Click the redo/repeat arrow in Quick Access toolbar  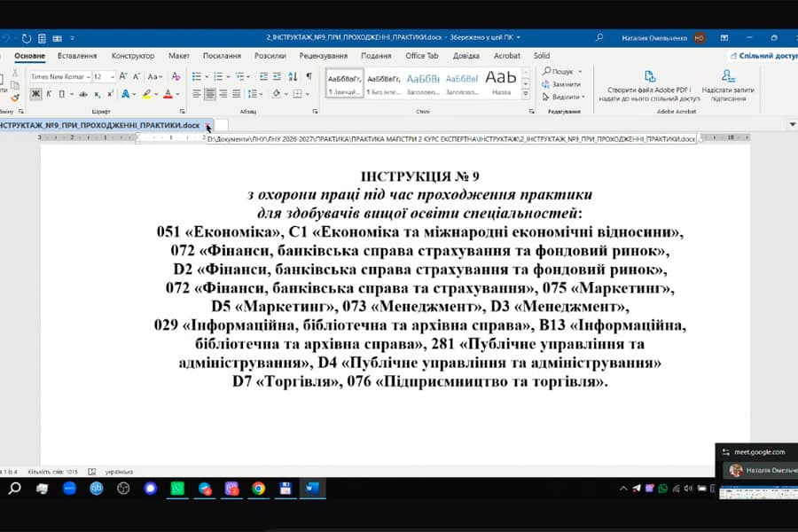coord(27,38)
